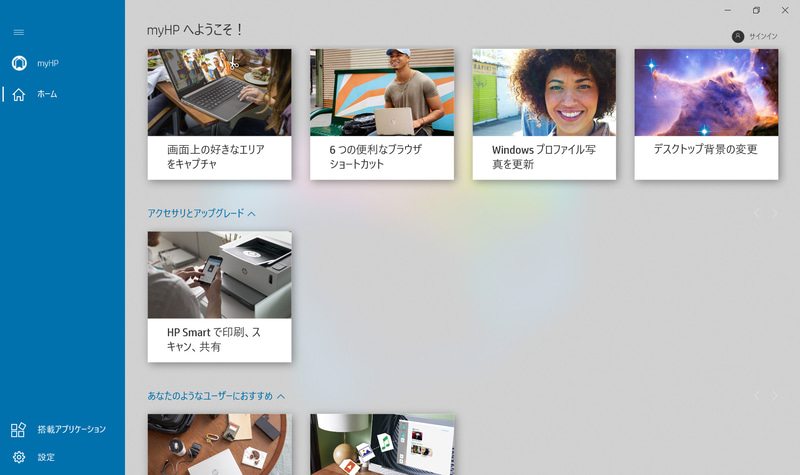Open the 画面上の好きなエリアをキャプチャ card photo
Screen dimensions: 800x475
tap(219, 92)
